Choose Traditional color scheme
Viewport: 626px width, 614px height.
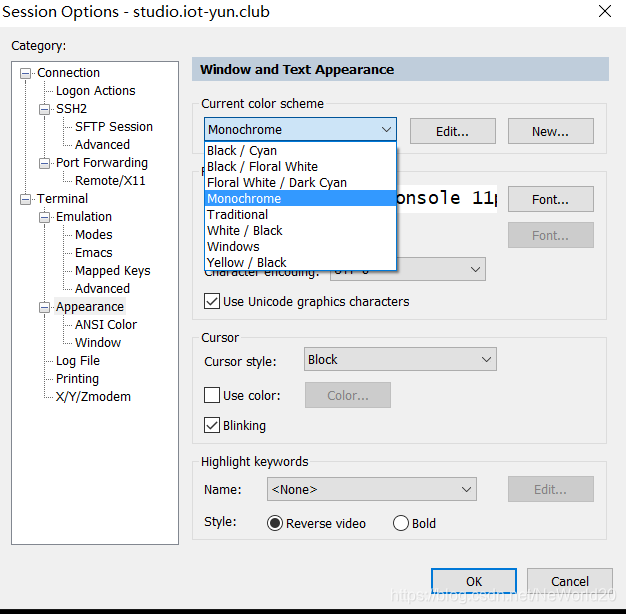(300, 214)
